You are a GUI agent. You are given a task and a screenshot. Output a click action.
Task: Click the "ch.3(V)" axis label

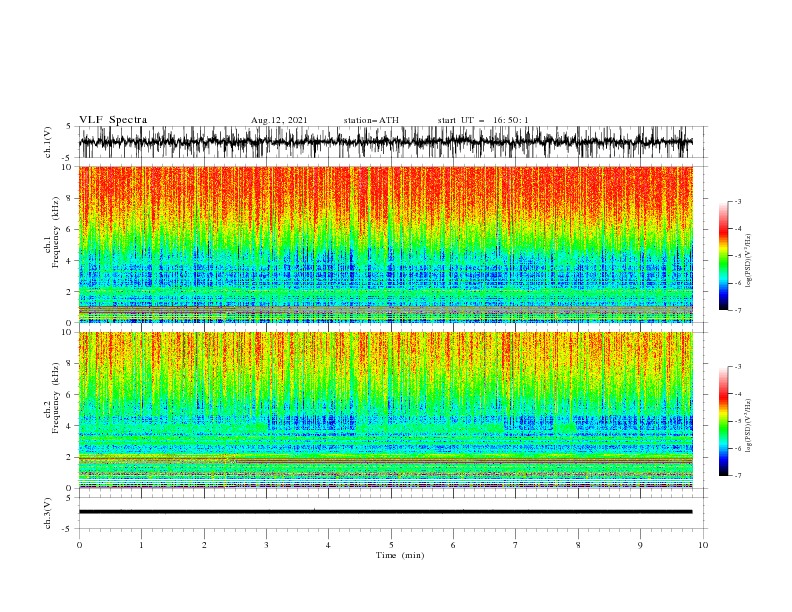(x=48, y=513)
